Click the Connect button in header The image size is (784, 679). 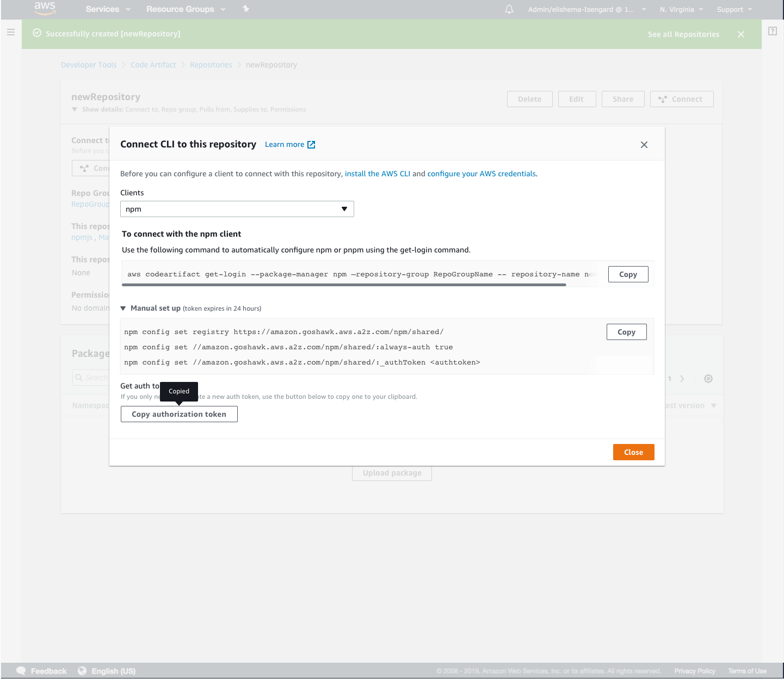point(682,99)
